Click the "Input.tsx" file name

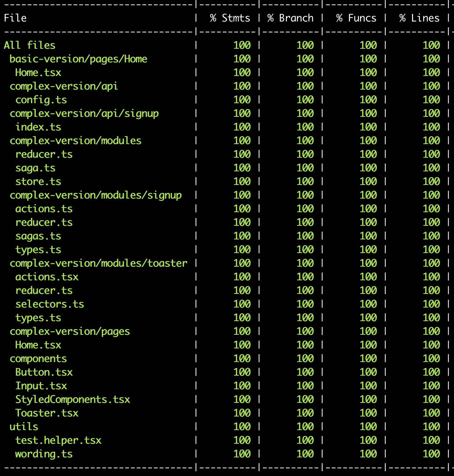coord(41,386)
